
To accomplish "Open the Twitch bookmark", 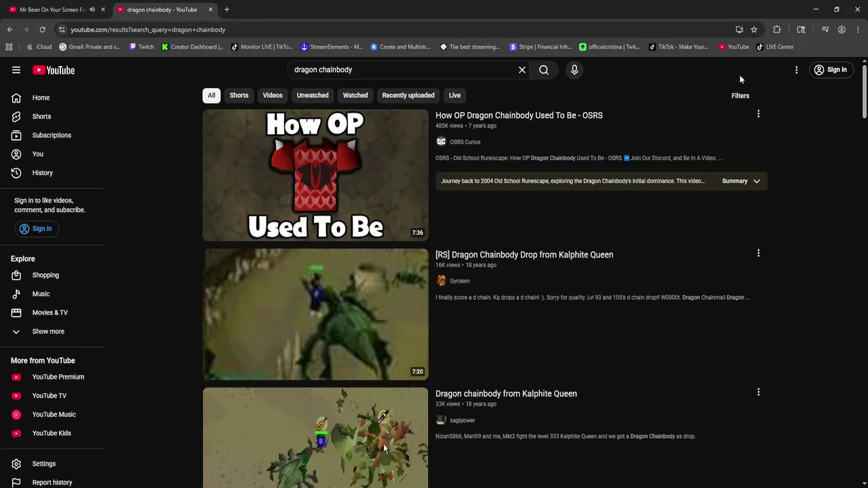I will coord(142,47).
